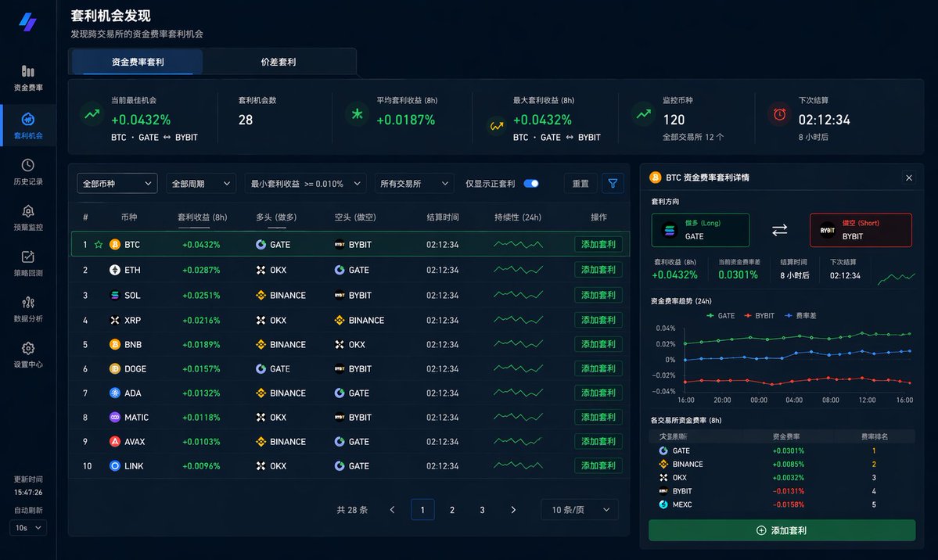Image resolution: width=938 pixels, height=560 pixels.
Task: Open 策略回测 in the sidebar
Action: tap(28, 264)
